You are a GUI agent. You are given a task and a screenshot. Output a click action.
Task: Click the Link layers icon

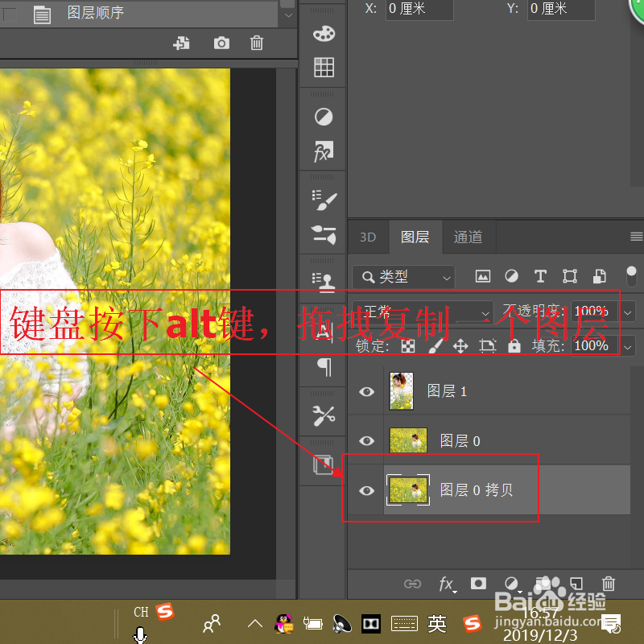click(411, 583)
